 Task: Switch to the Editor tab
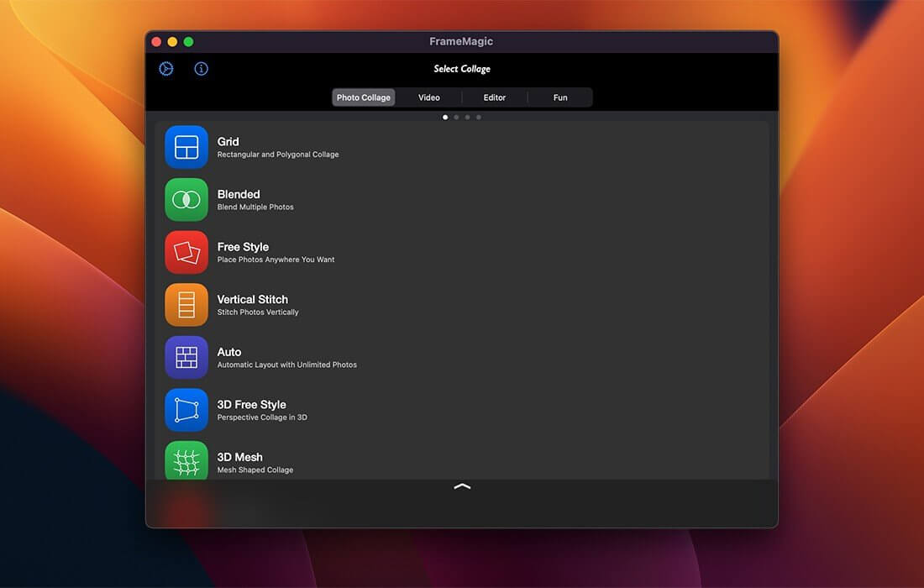(494, 97)
